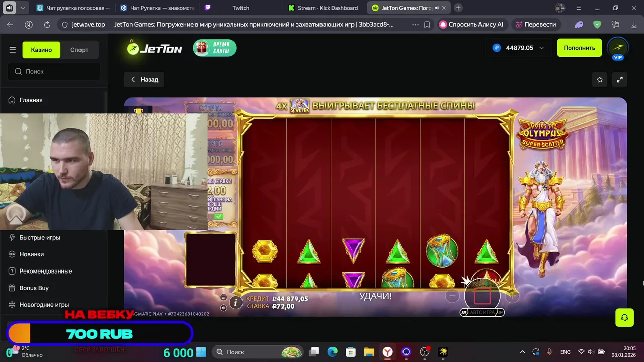Reload the current page
Viewport: 644px width, 362px height.
pyautogui.click(x=47, y=24)
